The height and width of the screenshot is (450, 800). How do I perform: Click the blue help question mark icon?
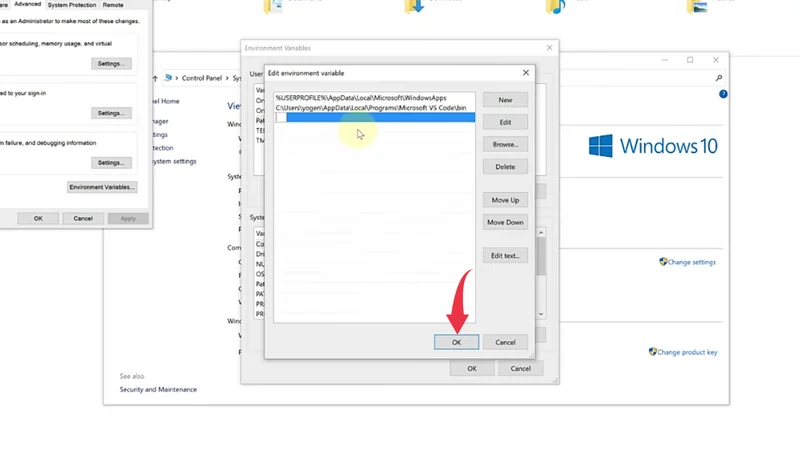tap(723, 94)
